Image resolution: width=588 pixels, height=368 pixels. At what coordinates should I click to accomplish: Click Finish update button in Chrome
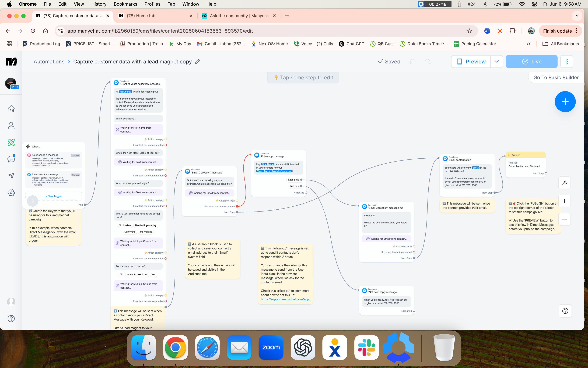point(557,31)
